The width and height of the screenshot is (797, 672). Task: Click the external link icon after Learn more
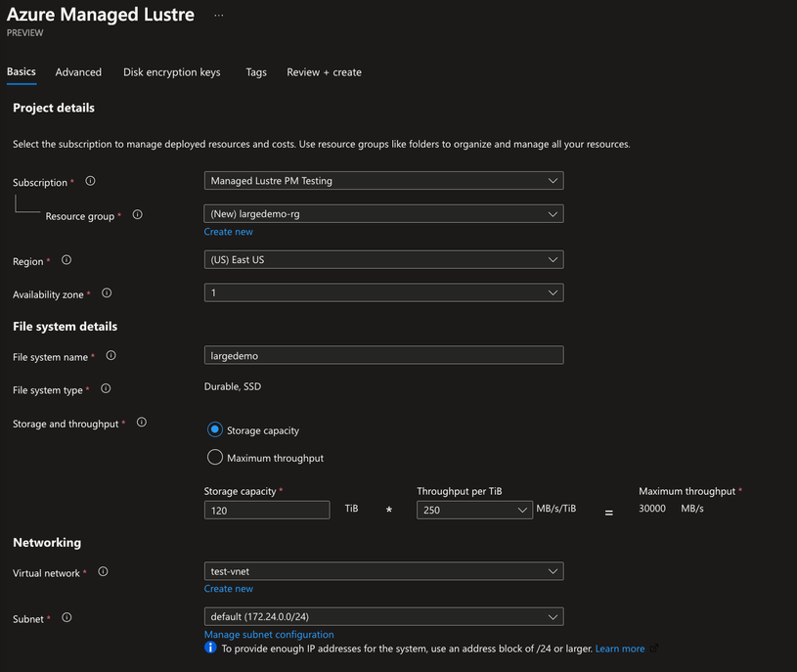[x=654, y=649]
